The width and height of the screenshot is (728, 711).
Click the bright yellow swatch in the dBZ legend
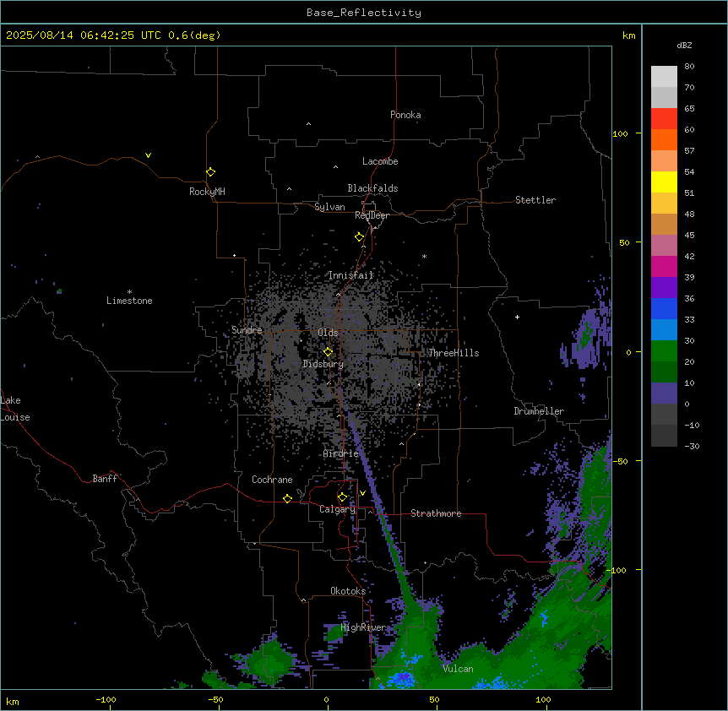[664, 182]
